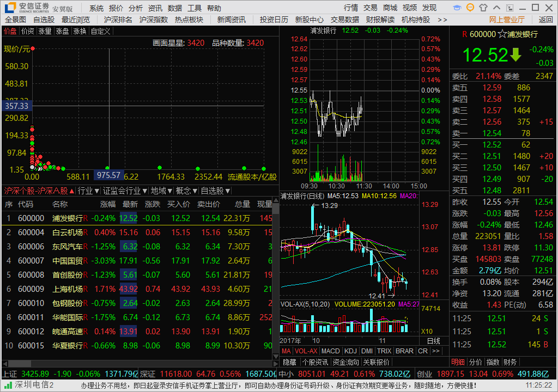Open 个股资讯 panel

[x=315, y=362]
